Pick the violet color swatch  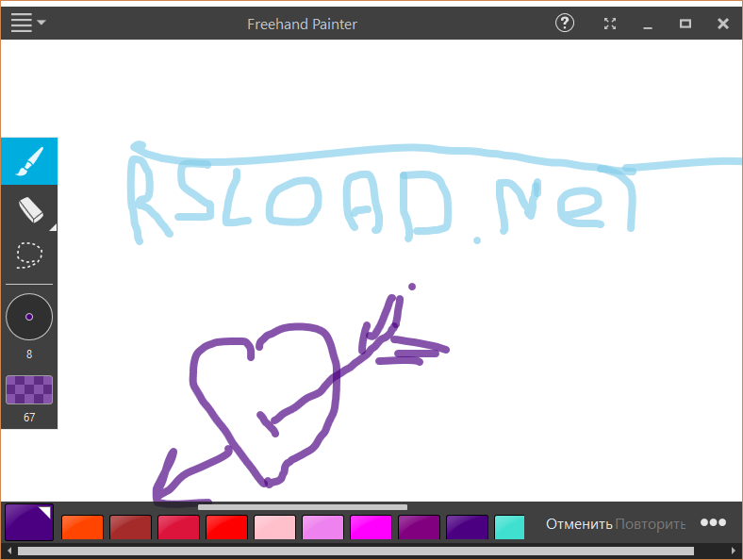(322, 527)
